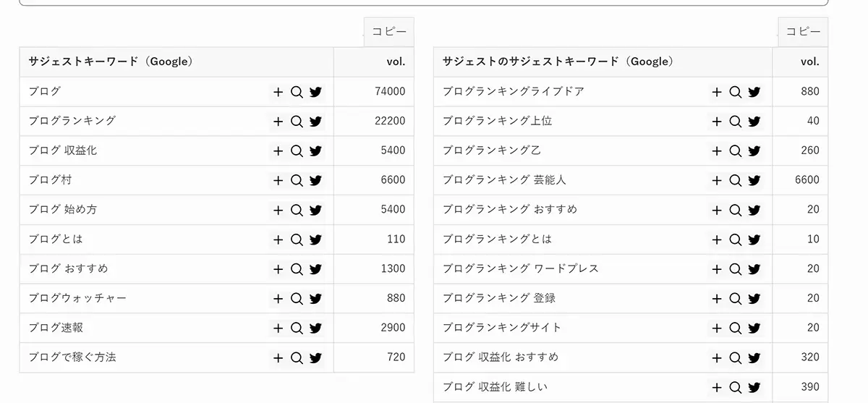868x403 pixels.
Task: Click the plus icon beside ブログ村
Action: point(278,181)
